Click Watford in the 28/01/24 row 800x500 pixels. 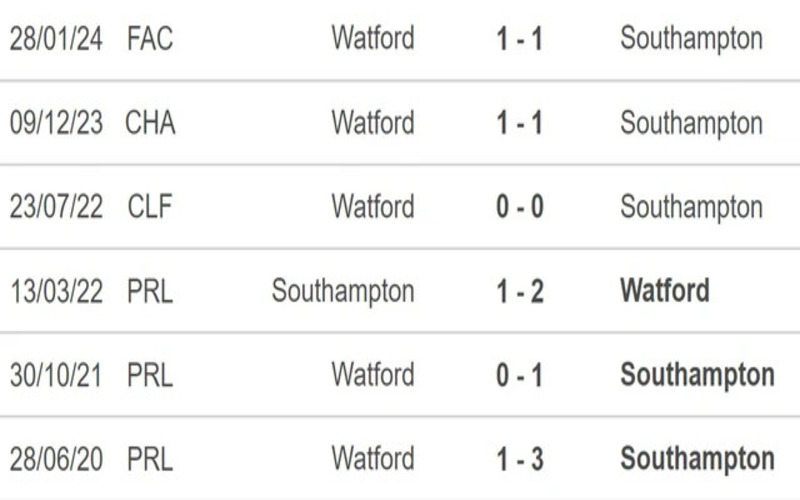pos(373,39)
